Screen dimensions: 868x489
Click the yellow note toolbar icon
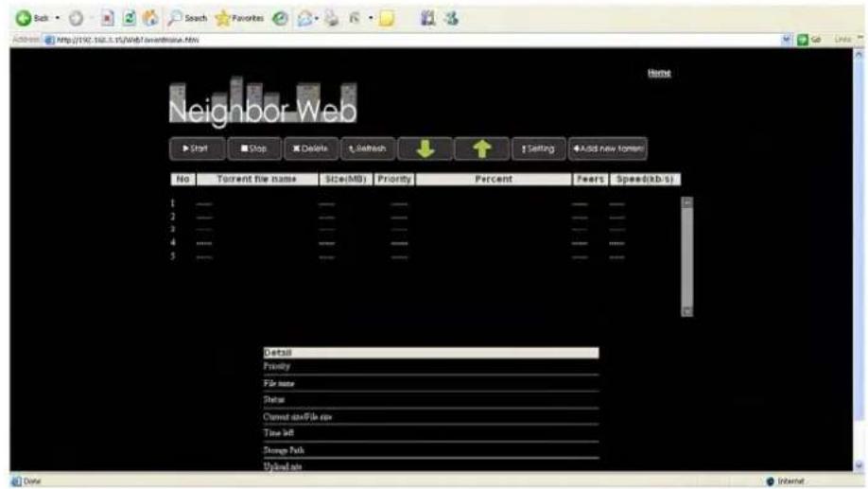pos(387,19)
